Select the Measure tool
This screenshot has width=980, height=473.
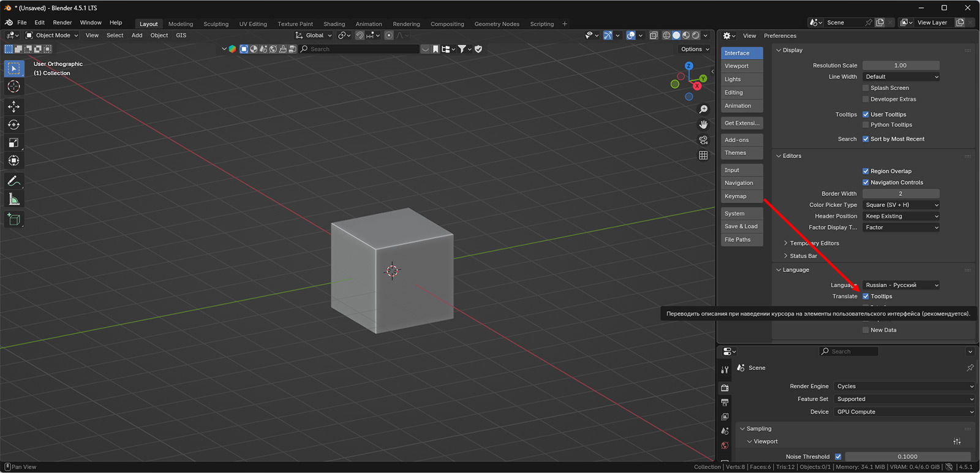coord(13,199)
